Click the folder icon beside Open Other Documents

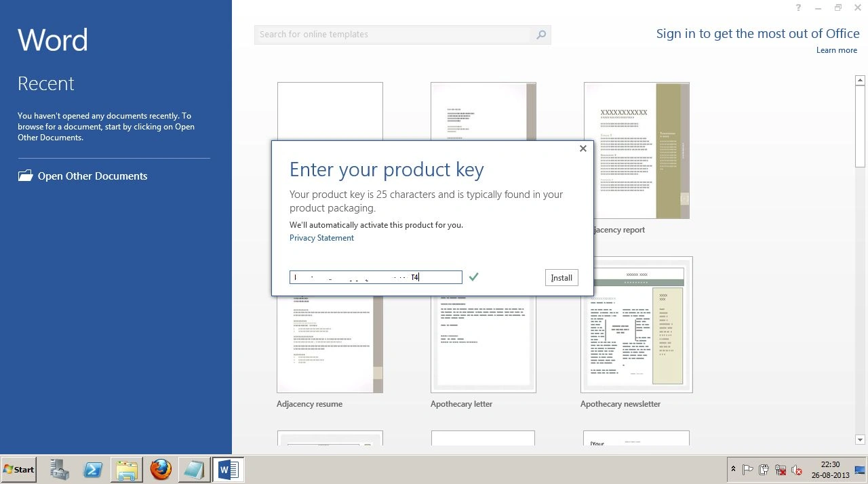pos(25,176)
